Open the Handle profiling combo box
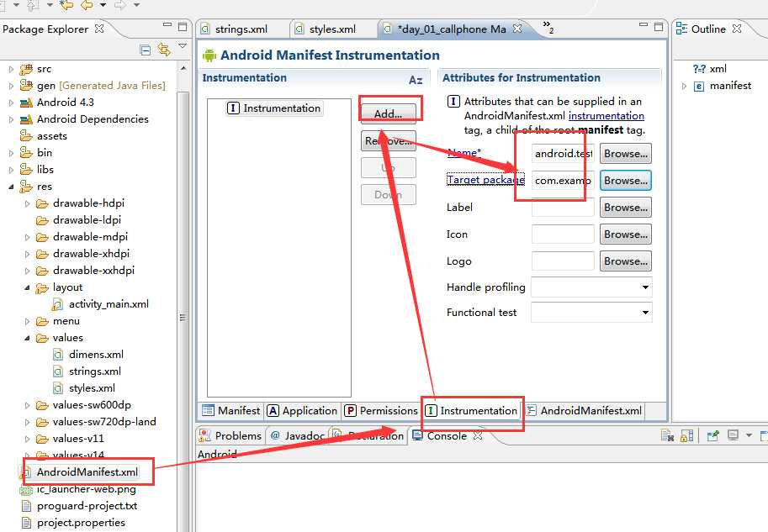The width and height of the screenshot is (768, 532). tap(591, 287)
